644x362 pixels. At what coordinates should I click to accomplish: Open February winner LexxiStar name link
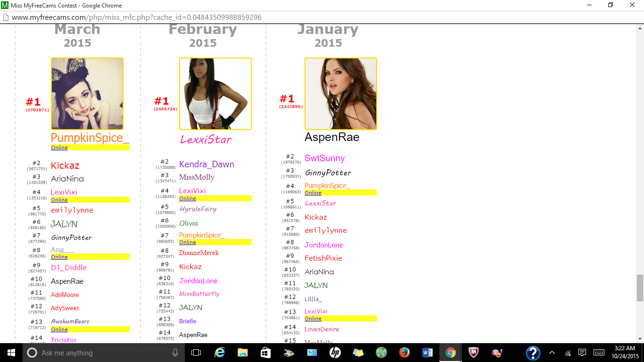tap(206, 140)
